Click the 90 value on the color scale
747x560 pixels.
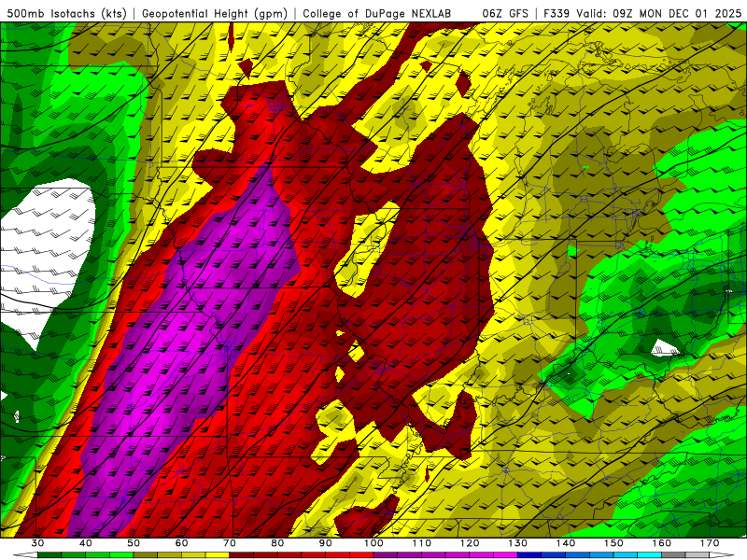[325, 543]
